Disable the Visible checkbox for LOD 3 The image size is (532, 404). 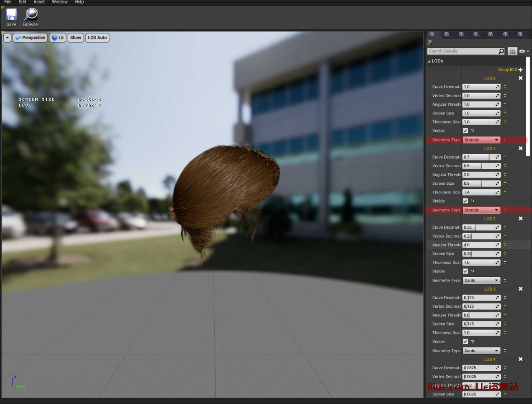click(465, 342)
